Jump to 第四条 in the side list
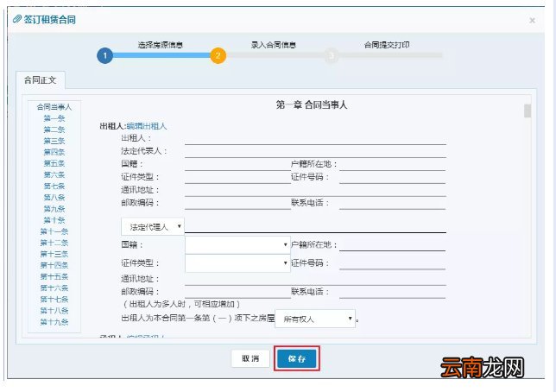 (x=54, y=152)
